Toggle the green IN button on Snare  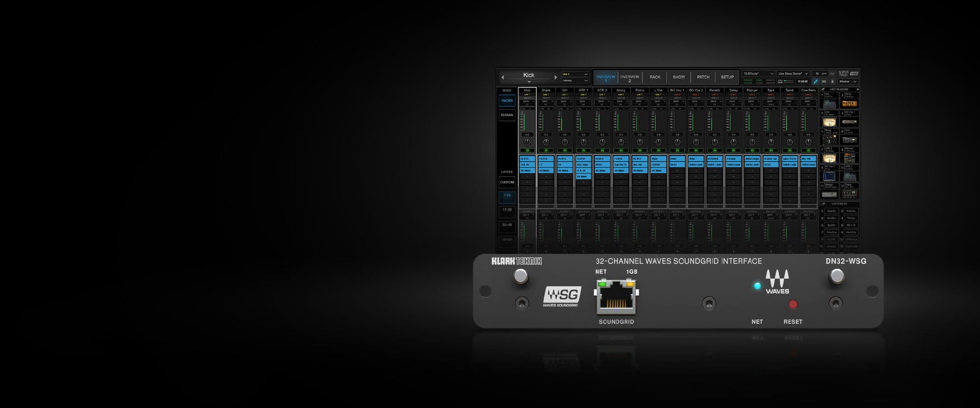point(546,151)
